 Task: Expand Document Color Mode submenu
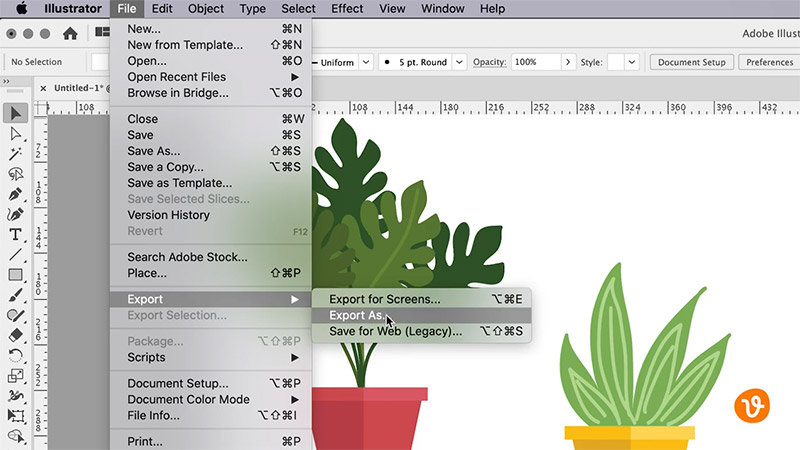tap(211, 399)
